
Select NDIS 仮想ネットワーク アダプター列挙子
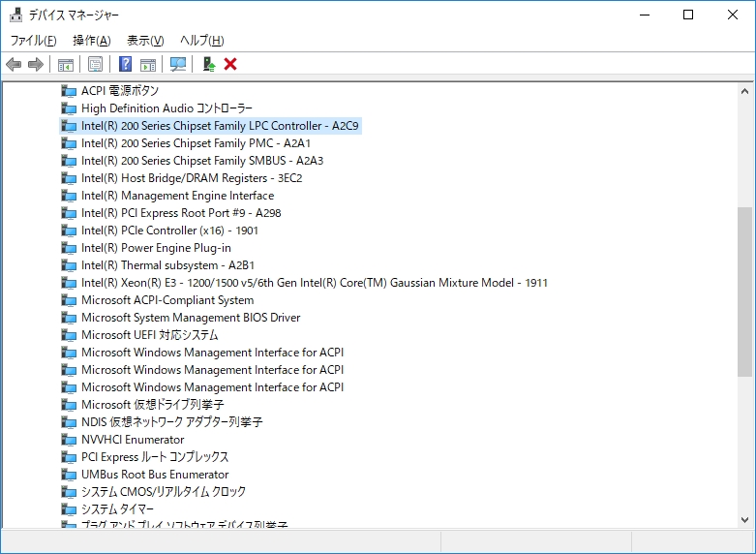click(x=172, y=421)
